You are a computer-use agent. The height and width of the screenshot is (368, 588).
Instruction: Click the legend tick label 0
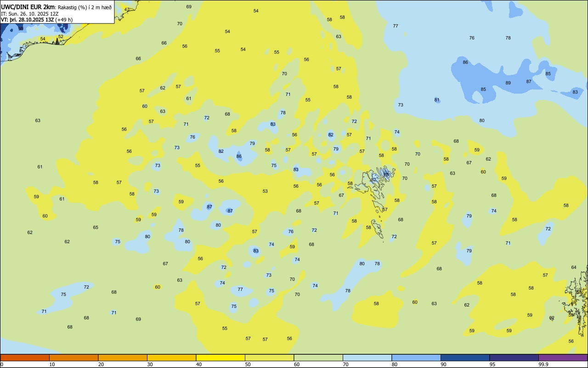coord(2,364)
